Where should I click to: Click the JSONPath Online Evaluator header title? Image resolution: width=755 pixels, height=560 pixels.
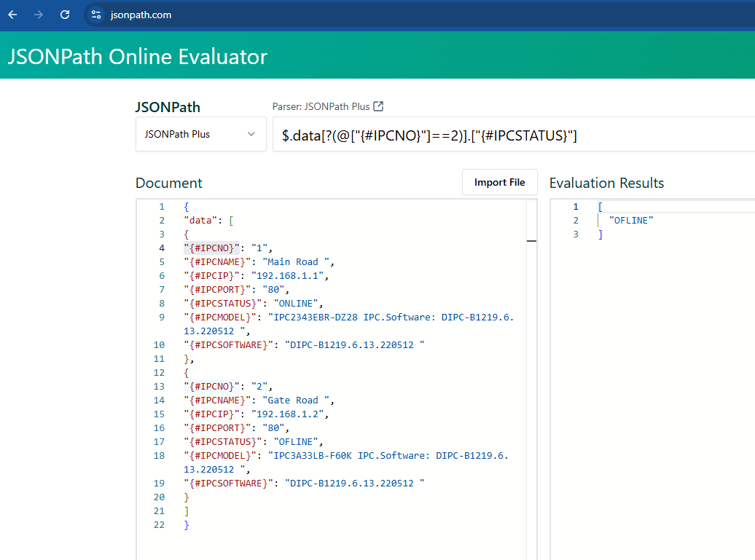[138, 56]
